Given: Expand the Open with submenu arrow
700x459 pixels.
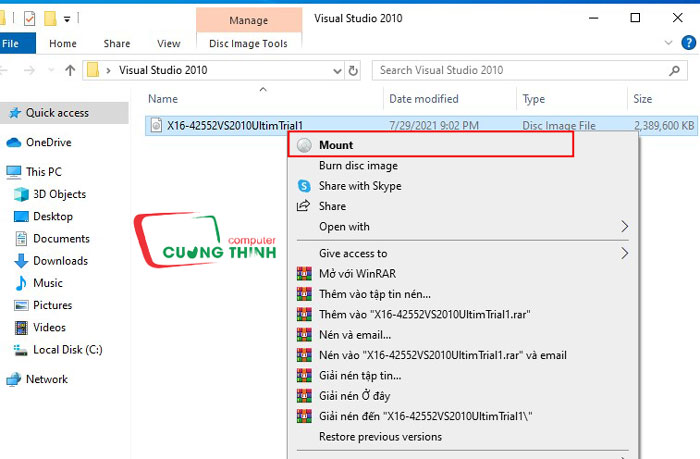Looking at the screenshot, I should pos(625,227).
